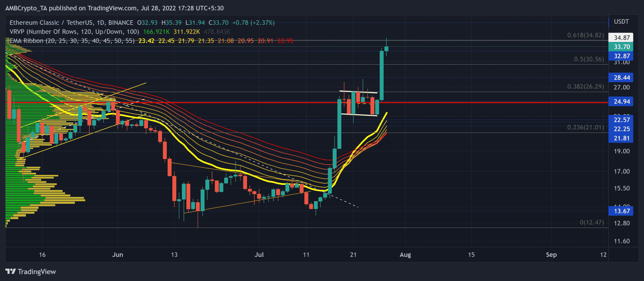Image resolution: width=644 pixels, height=281 pixels.
Task: Click the 21 date label on time axis
Action: tap(353, 255)
